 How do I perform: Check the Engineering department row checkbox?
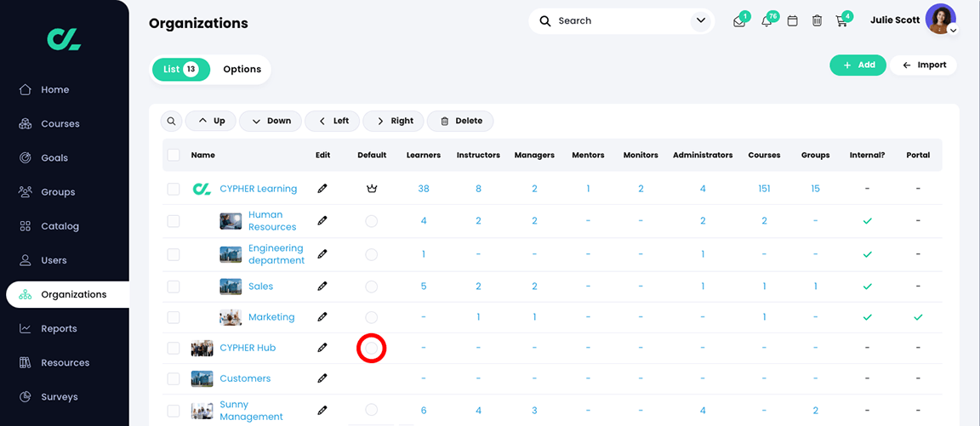(174, 254)
